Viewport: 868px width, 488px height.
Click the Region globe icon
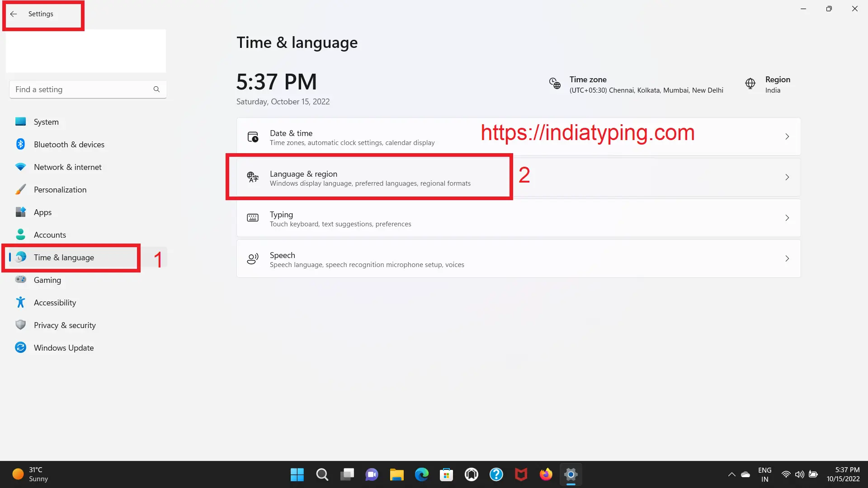coord(750,84)
